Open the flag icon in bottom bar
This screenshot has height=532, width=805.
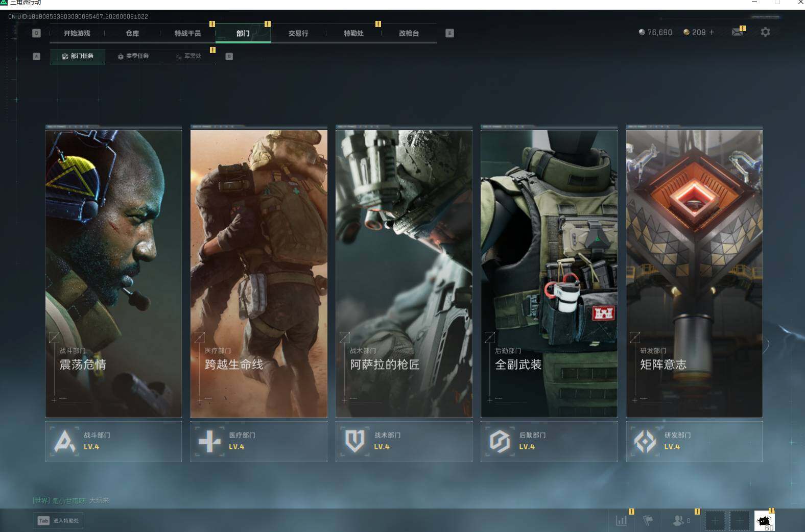[648, 521]
